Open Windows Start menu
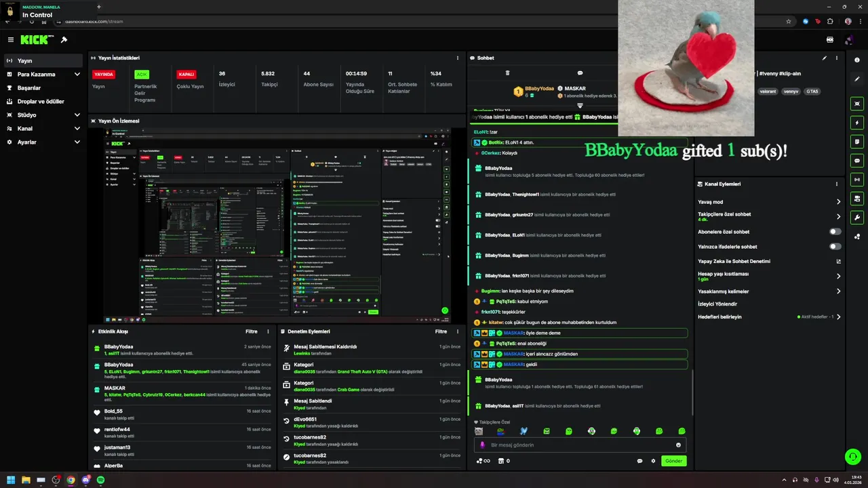The image size is (868, 488). tap(11, 480)
